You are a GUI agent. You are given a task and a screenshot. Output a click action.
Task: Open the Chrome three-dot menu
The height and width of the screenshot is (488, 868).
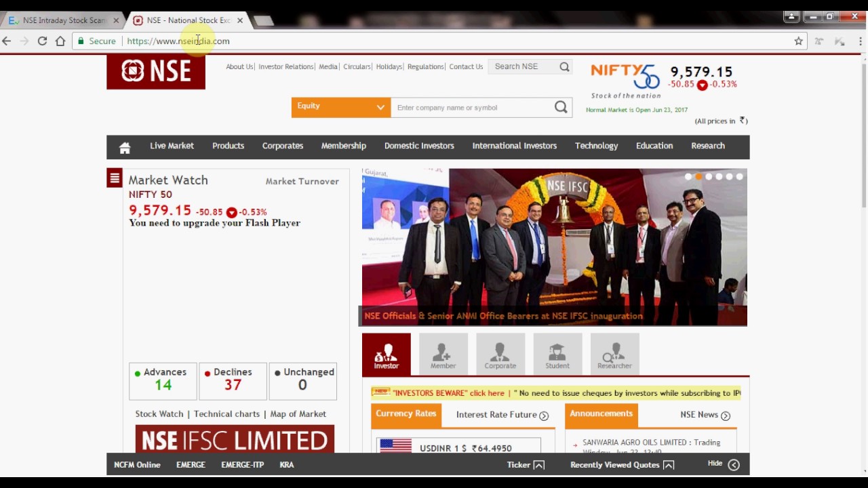[861, 41]
